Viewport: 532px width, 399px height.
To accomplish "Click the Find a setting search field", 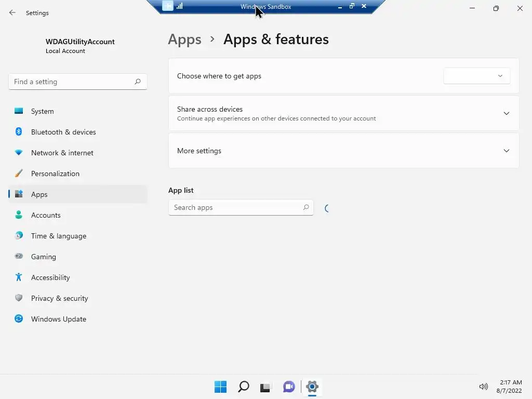I will (78, 82).
